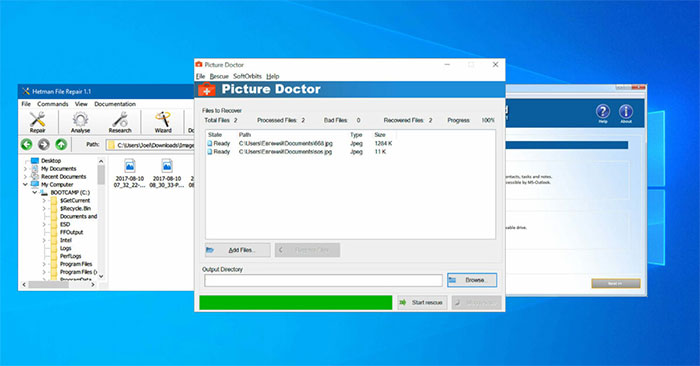Click green Back arrow in Hetman navigation
The width and height of the screenshot is (700, 366).
pos(27,144)
